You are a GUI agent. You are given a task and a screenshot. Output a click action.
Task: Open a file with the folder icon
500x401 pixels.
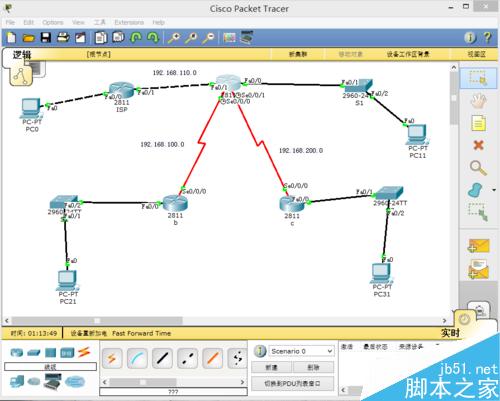(x=29, y=38)
